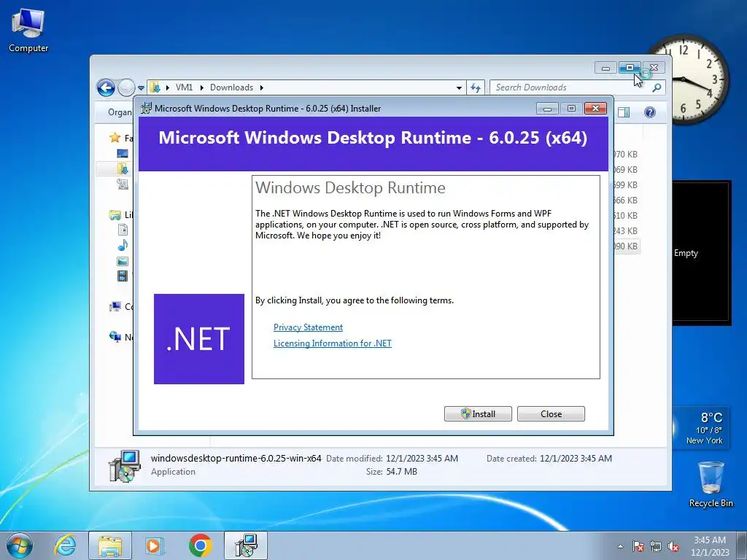Screen dimensions: 747x560
Task: Open the Recycle Bin desktop icon
Action: [x=711, y=484]
